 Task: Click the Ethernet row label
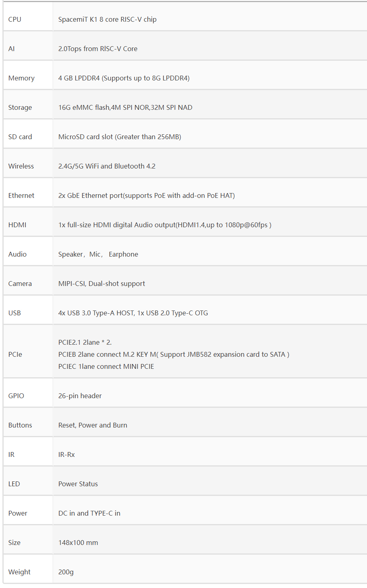21,195
